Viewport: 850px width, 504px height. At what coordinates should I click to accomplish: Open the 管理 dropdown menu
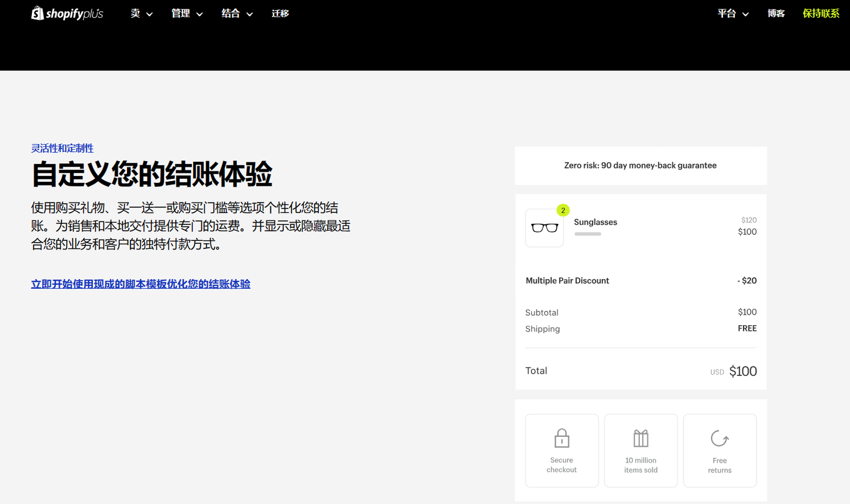pos(187,13)
